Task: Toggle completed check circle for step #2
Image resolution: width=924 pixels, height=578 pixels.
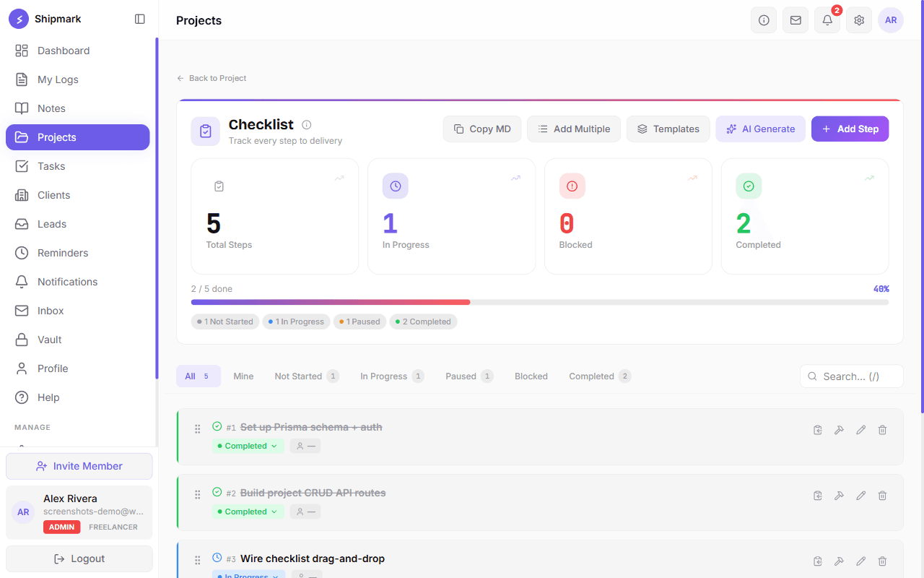Action: point(217,492)
